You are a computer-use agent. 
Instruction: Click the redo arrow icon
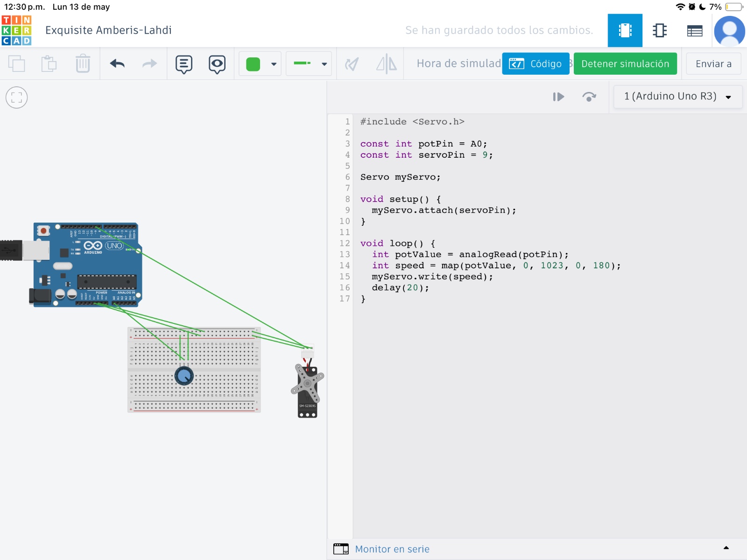click(149, 64)
